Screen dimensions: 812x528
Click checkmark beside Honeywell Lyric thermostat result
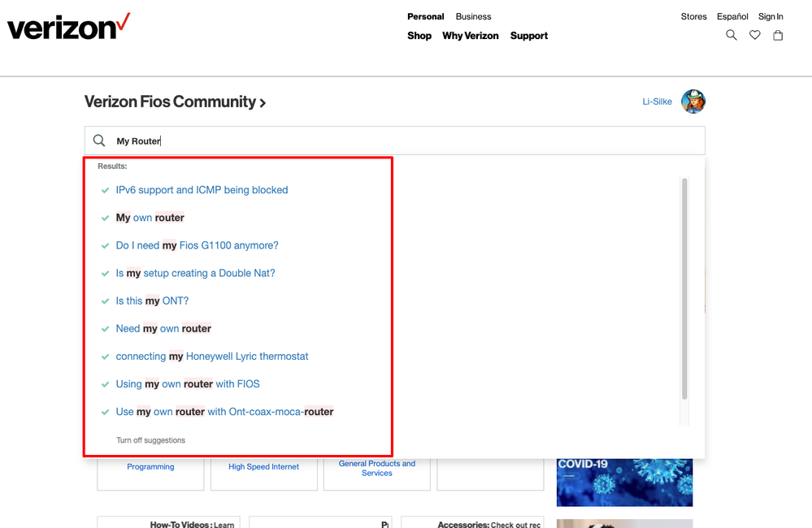pos(105,357)
